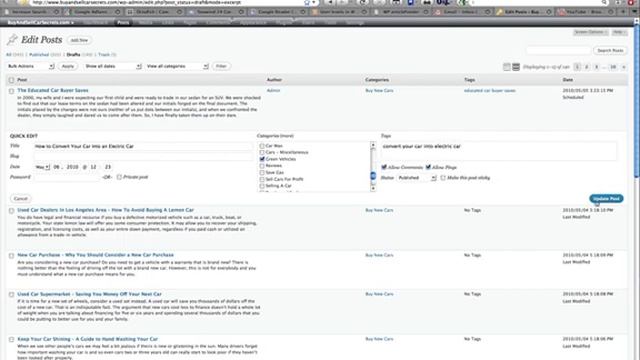Show Published posts filter link
This screenshot has height=360, width=640.
pos(39,54)
